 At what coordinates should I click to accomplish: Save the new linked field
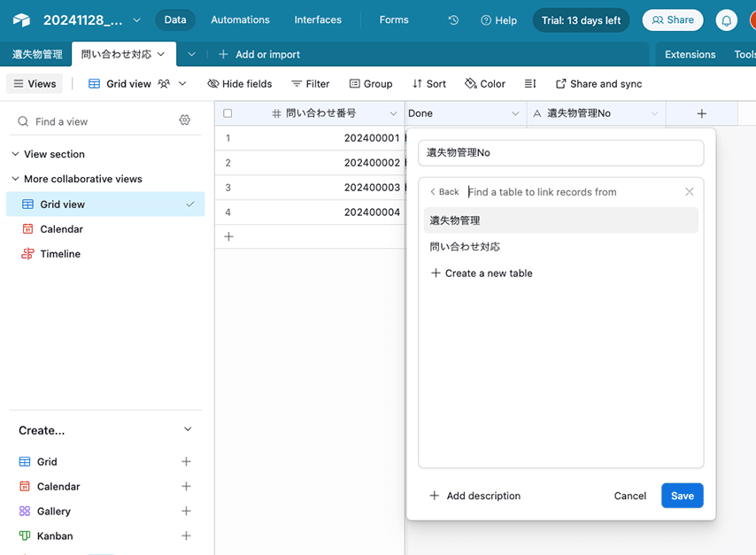pyautogui.click(x=682, y=496)
